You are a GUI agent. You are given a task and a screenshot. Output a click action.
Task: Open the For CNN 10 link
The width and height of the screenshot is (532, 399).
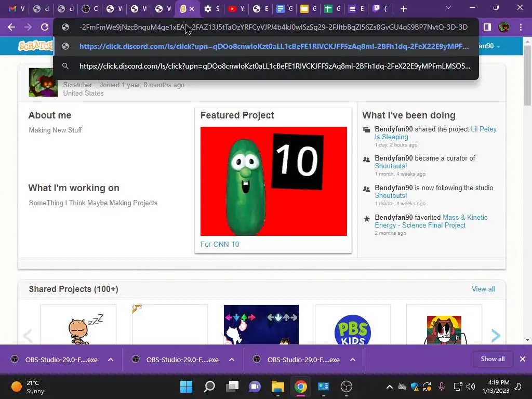(x=220, y=244)
